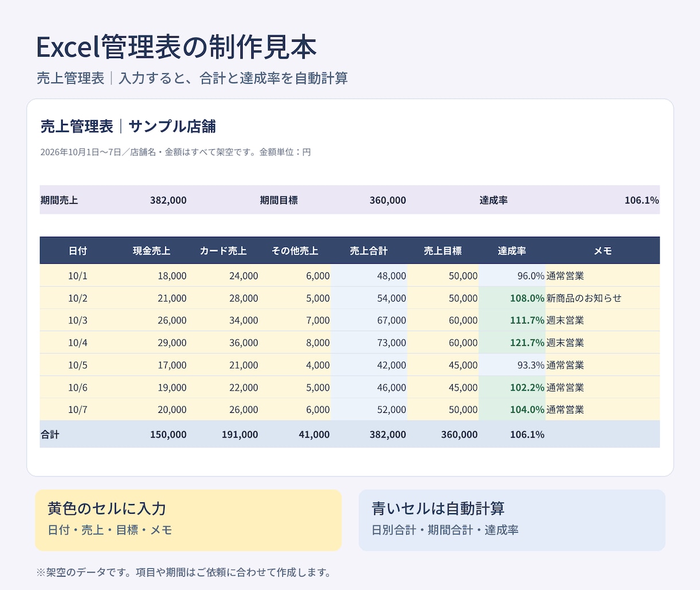The height and width of the screenshot is (590, 700).
Task: Click sales total 52,000 cell
Action: tap(369, 410)
